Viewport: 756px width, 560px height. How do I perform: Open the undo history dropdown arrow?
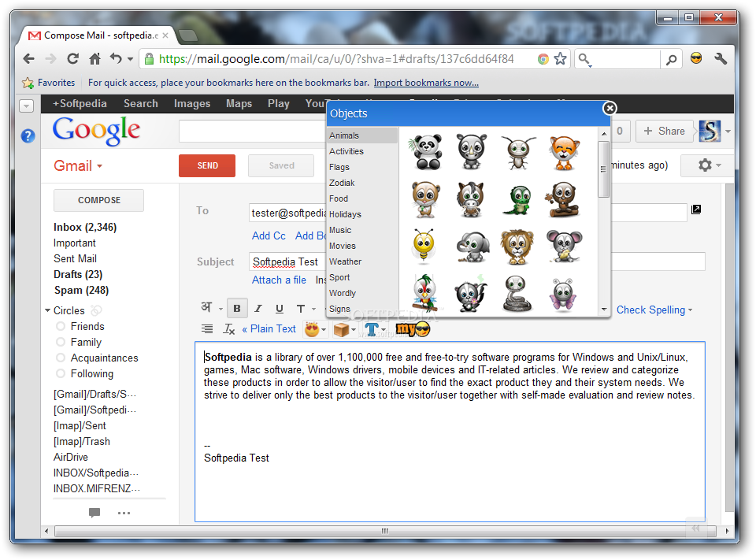130,59
